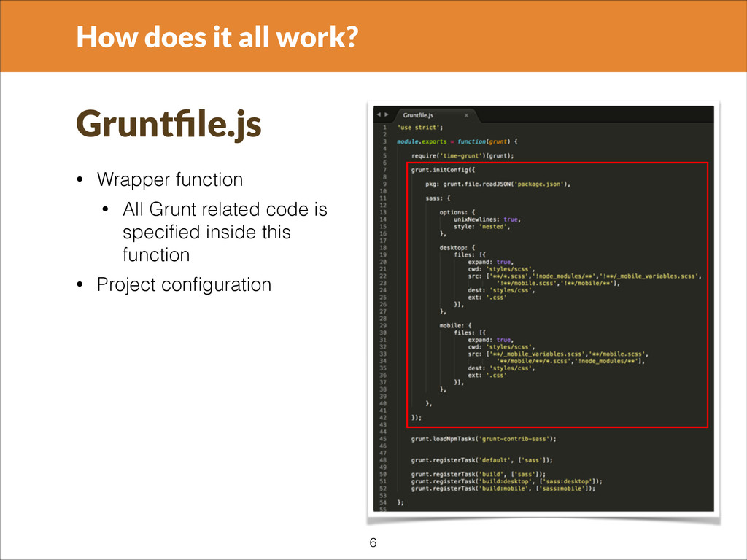Click the registerTask('build:mobile') line

click(503, 489)
